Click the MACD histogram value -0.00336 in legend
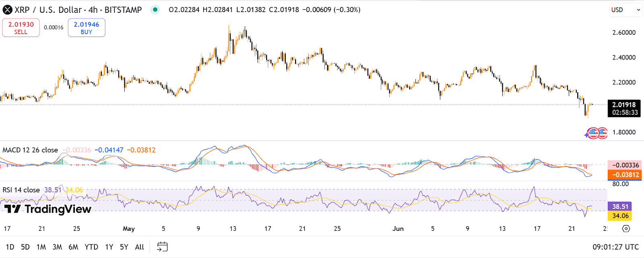The height and width of the screenshot is (258, 644). pos(77,150)
